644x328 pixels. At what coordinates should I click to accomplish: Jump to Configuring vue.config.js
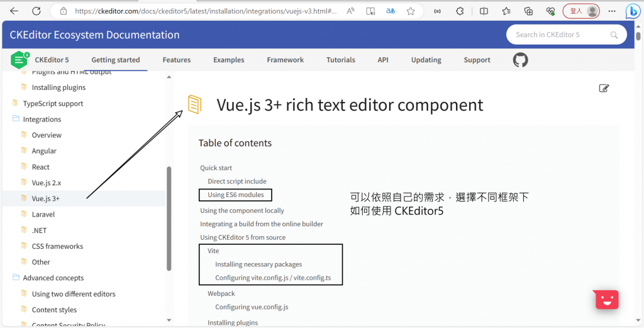[252, 307]
